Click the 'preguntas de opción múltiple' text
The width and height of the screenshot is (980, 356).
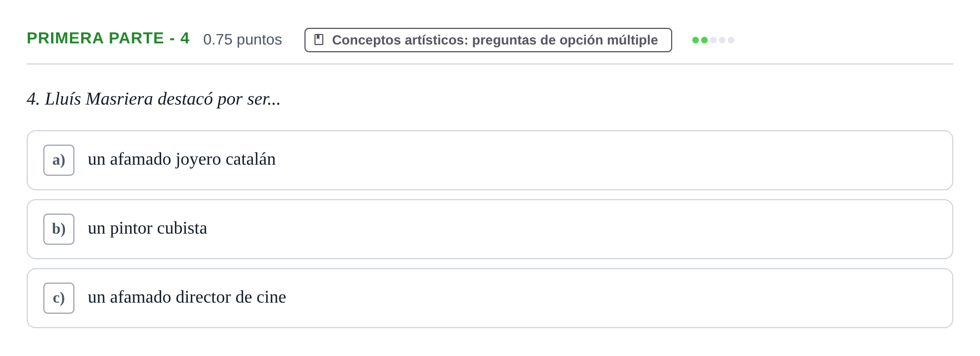pos(565,40)
